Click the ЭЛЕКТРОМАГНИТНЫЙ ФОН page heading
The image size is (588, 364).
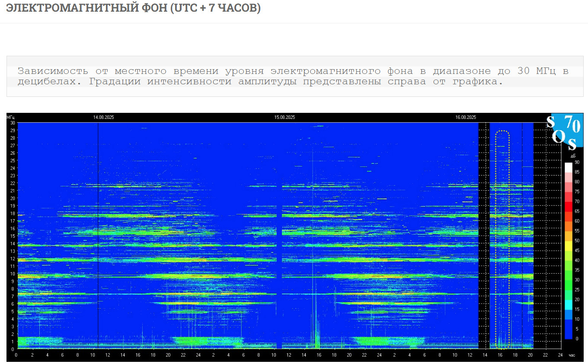pyautogui.click(x=133, y=8)
